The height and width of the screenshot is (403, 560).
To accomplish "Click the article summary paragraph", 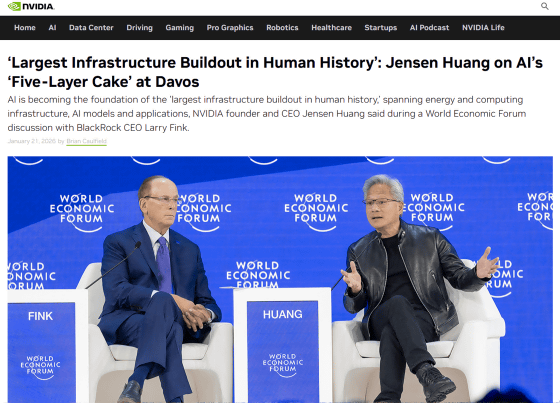I will 267,114.
